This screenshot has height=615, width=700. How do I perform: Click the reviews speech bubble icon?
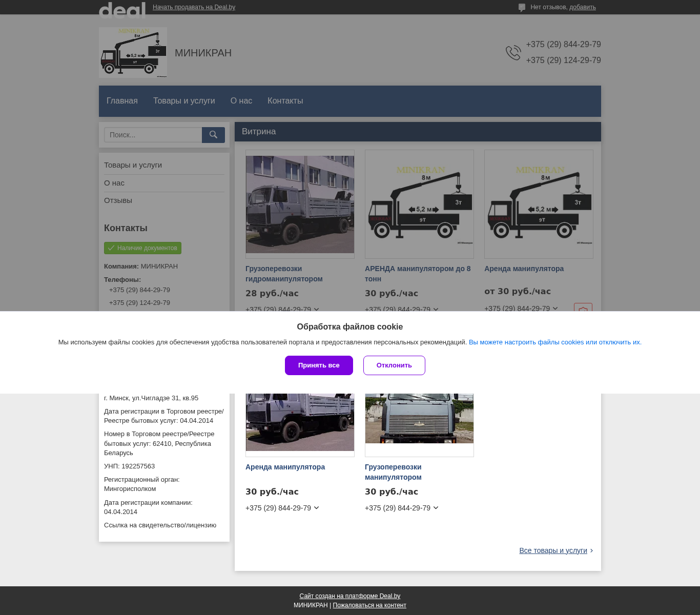point(522,8)
